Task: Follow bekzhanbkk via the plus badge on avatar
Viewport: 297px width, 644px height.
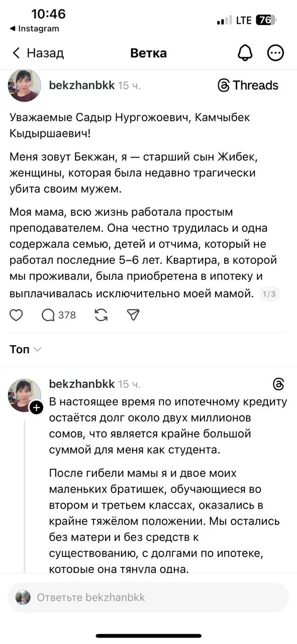Action: click(36, 408)
